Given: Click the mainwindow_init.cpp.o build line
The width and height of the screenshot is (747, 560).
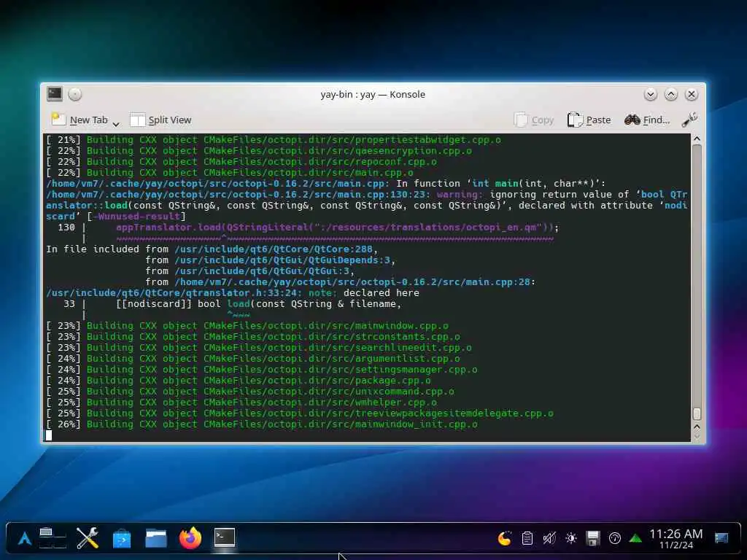Looking at the screenshot, I should pyautogui.click(x=262, y=424).
